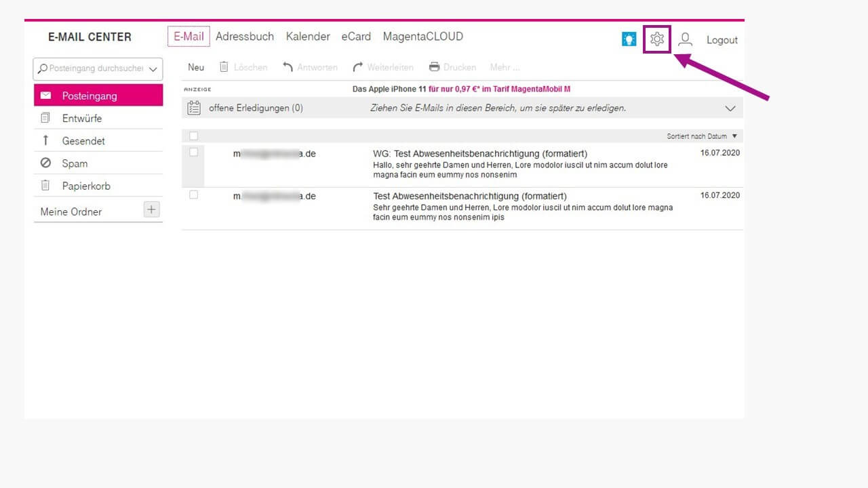The width and height of the screenshot is (868, 488).
Task: Click the Löschen trash icon in toolbar
Action: [x=224, y=66]
